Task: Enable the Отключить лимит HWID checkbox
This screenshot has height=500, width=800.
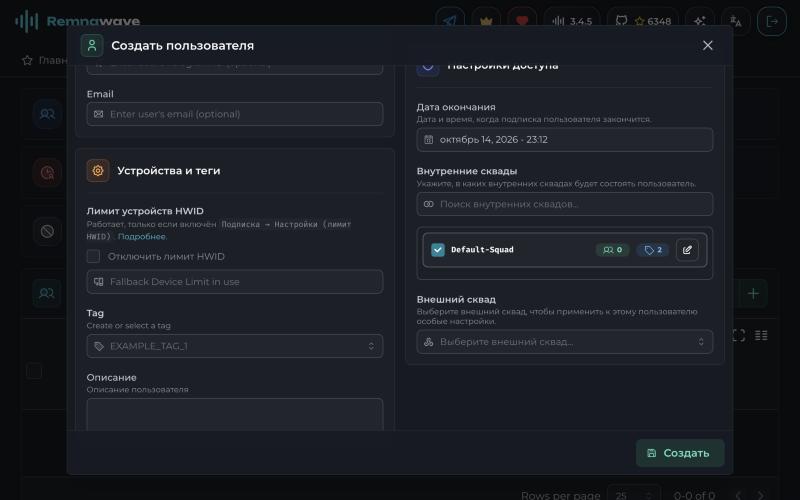Action: coord(93,256)
